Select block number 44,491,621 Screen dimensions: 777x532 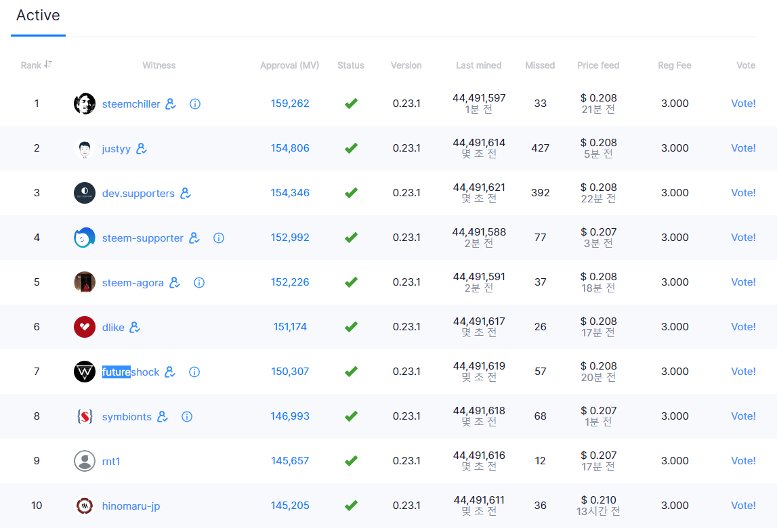(x=479, y=187)
